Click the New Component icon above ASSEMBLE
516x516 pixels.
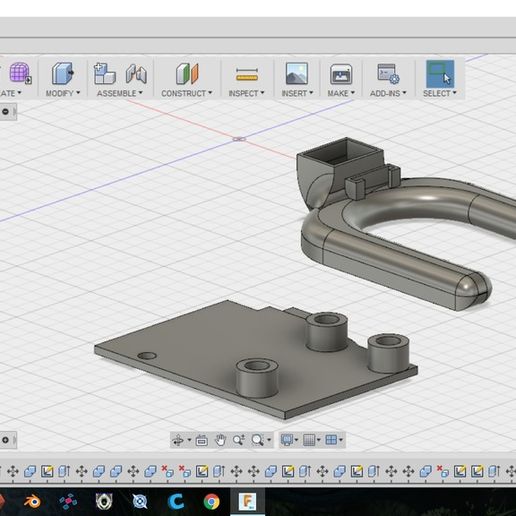pos(104,73)
